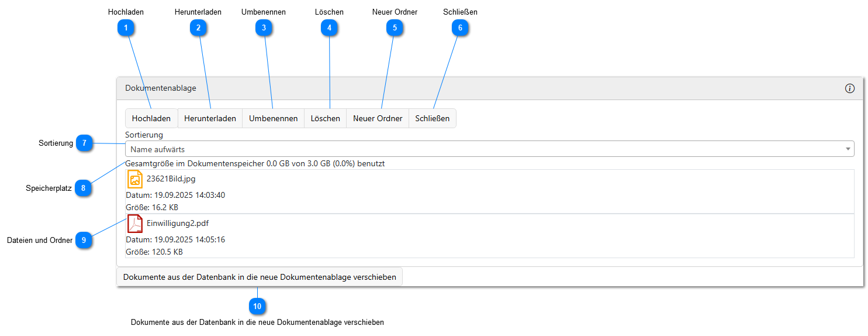868x336 pixels.
Task: Click the Löschen button
Action: [x=325, y=118]
